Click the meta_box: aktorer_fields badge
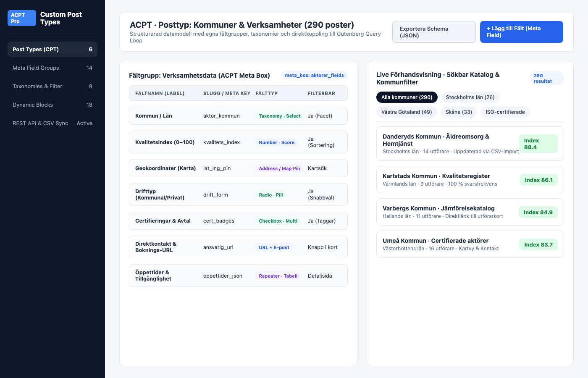The width and height of the screenshot is (588, 378). (314, 76)
